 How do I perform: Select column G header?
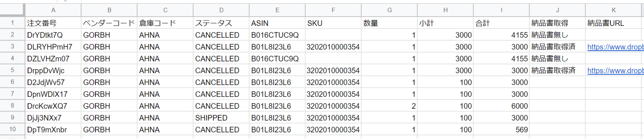tap(389, 10)
